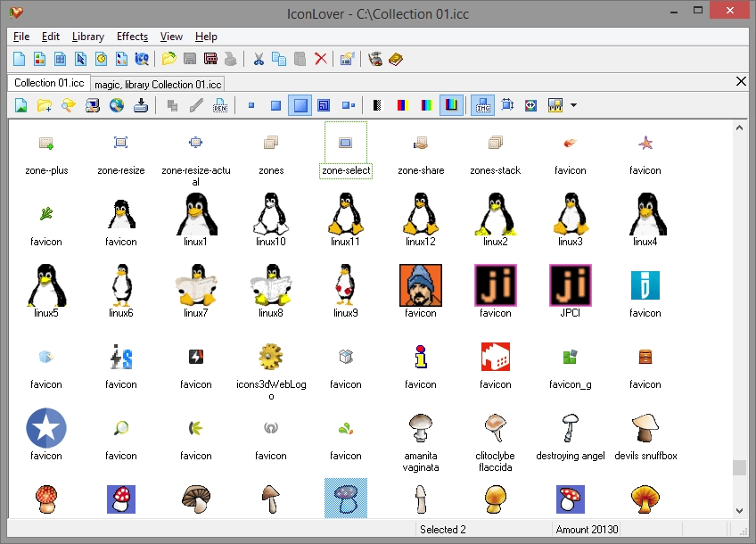
Task: Click the ICO search magnifier toolbar icon
Action: [x=142, y=60]
